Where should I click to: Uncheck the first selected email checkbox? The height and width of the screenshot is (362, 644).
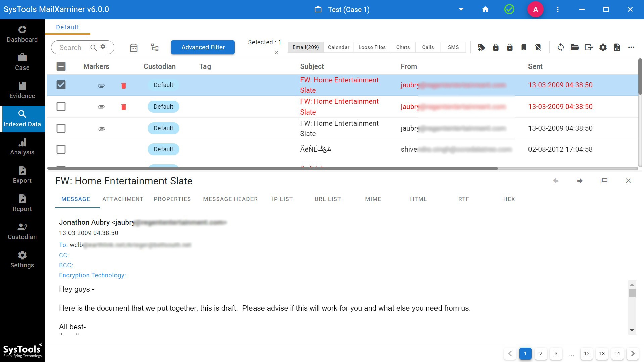click(x=61, y=85)
